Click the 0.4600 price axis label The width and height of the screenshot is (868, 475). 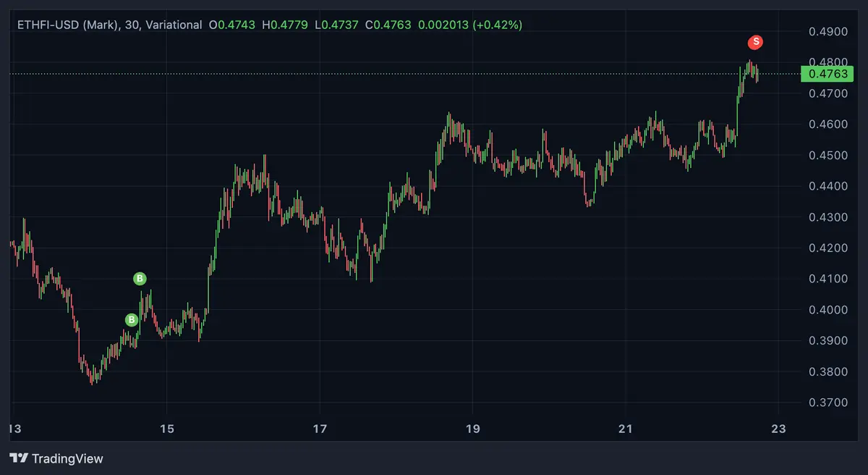(x=829, y=125)
